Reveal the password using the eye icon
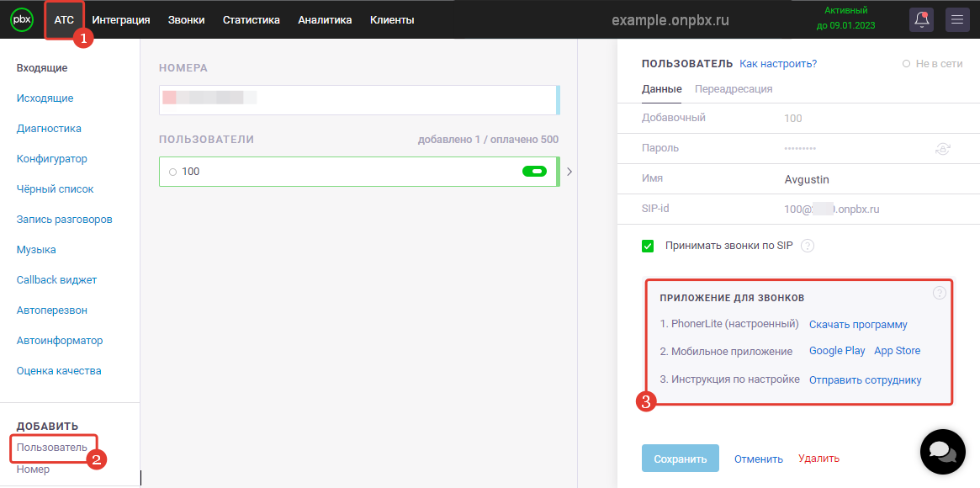Image resolution: width=980 pixels, height=488 pixels. (943, 148)
